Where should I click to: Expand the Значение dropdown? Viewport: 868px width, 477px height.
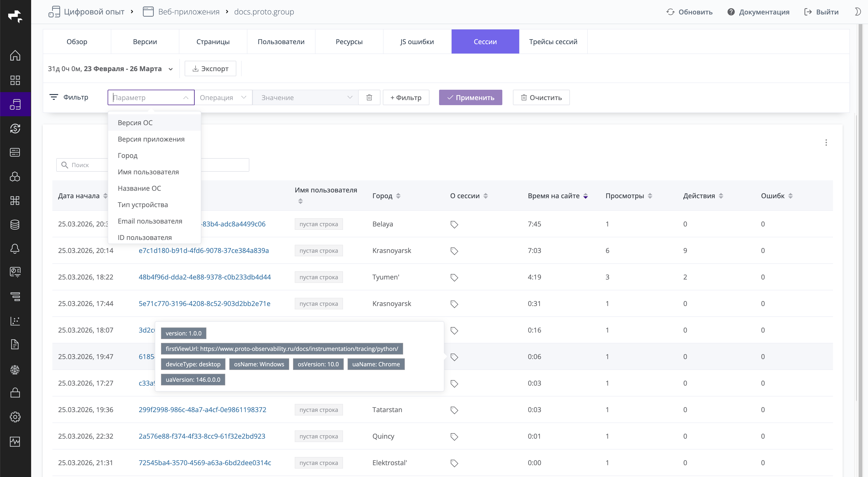[x=305, y=97]
